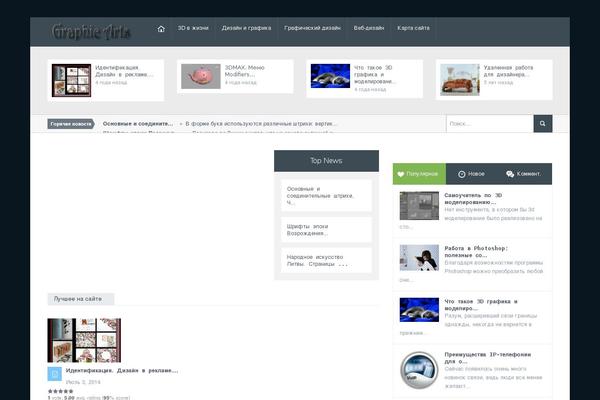
Task: Click the home icon in navigation bar
Action: 161,28
